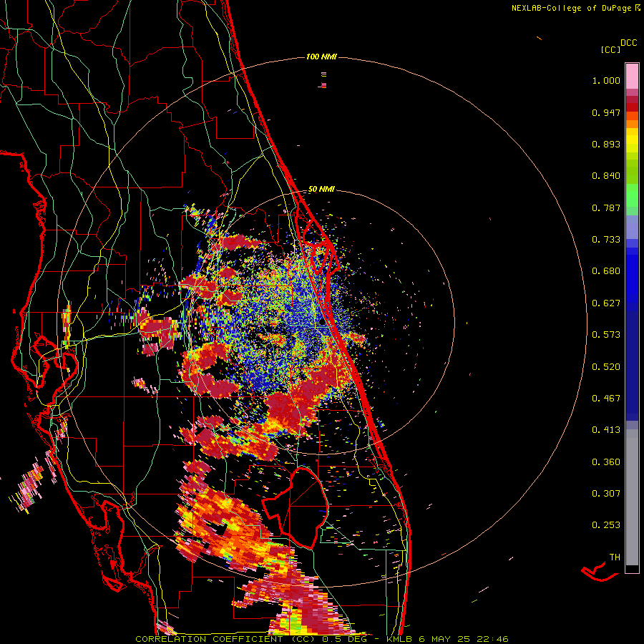The height and width of the screenshot is (644, 644).
Task: Click the gray low-value segment of color bar
Action: click(x=632, y=497)
